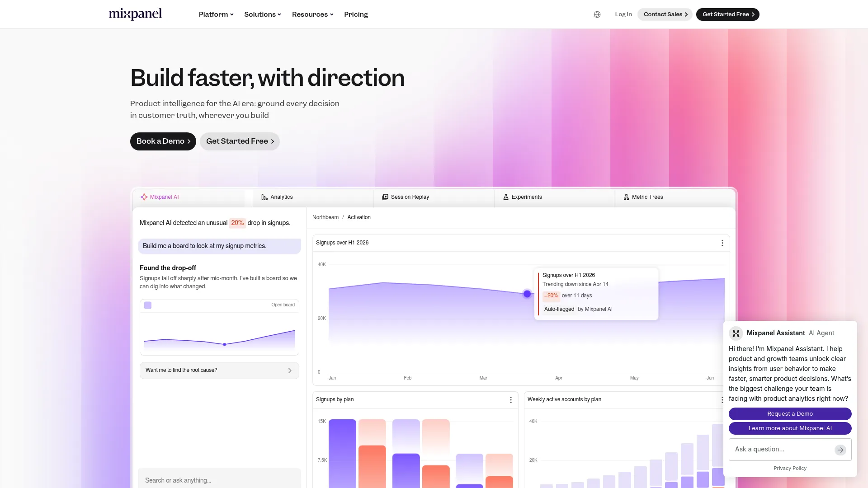Switch to the Analytics tab

[x=313, y=197]
